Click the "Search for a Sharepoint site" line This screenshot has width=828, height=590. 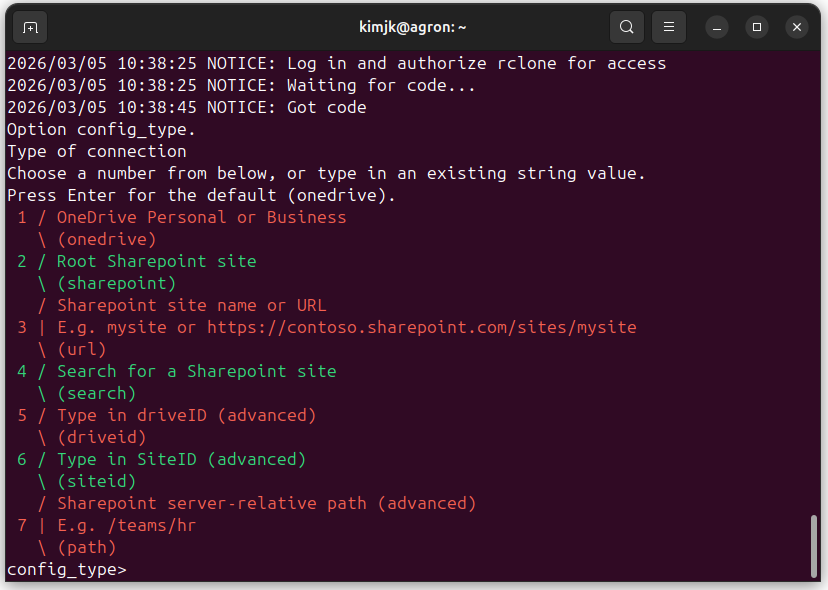click(196, 371)
